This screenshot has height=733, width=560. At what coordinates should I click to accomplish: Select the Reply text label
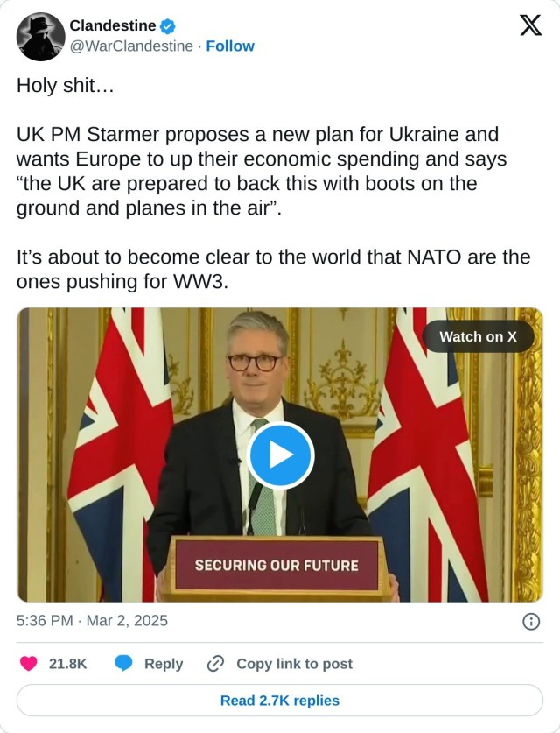164,664
